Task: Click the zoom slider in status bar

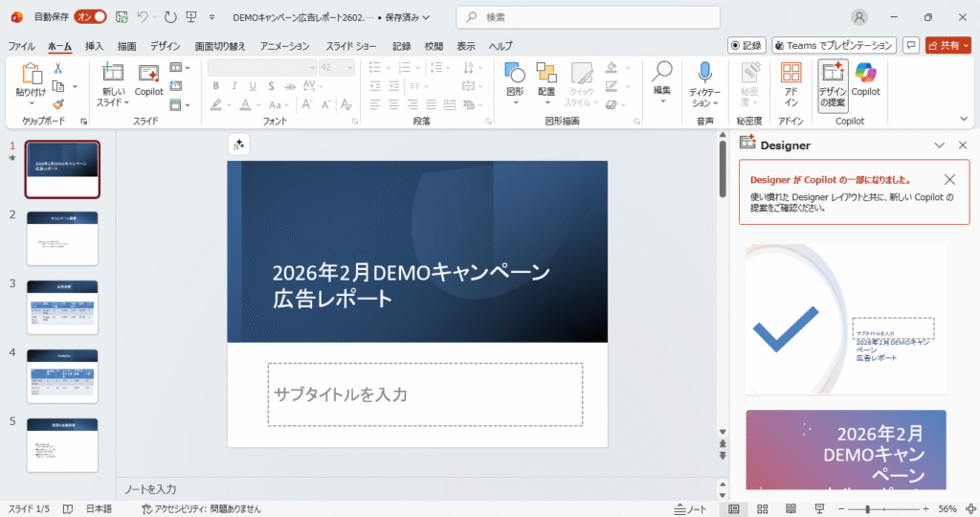Action: pyautogui.click(x=869, y=508)
